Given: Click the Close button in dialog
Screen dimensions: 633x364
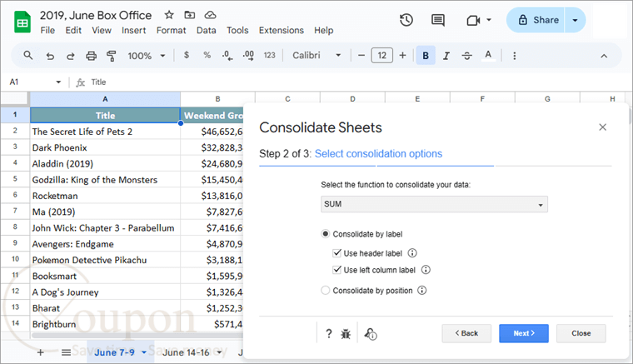Looking at the screenshot, I should pyautogui.click(x=581, y=333).
